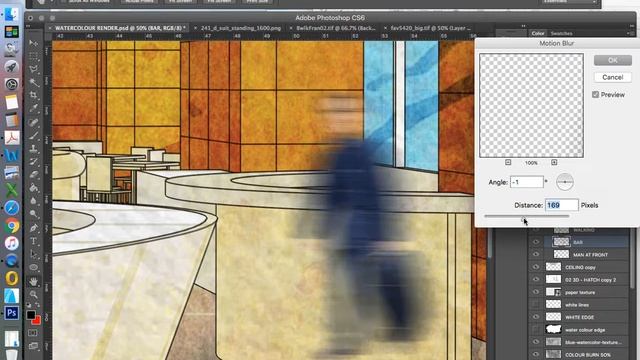
Task: Select the Type tool
Action: tap(33, 241)
